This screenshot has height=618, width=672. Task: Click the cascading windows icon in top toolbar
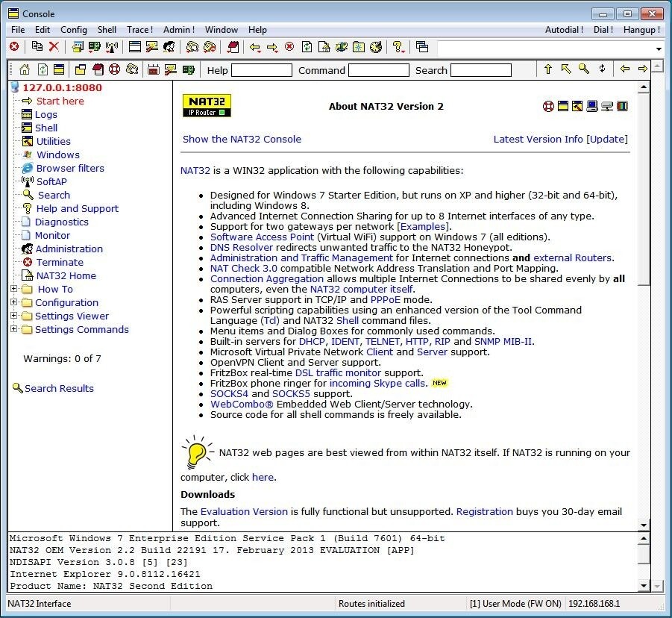click(421, 47)
